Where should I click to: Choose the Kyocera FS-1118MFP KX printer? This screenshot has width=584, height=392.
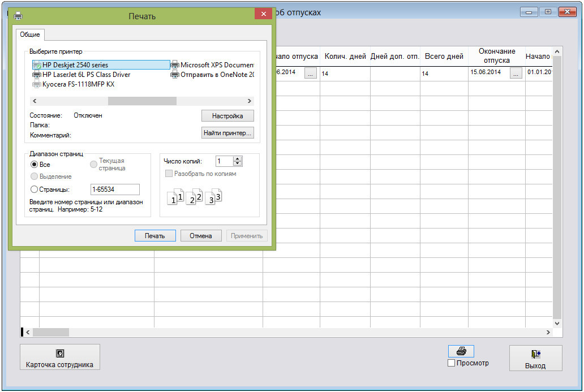click(78, 84)
